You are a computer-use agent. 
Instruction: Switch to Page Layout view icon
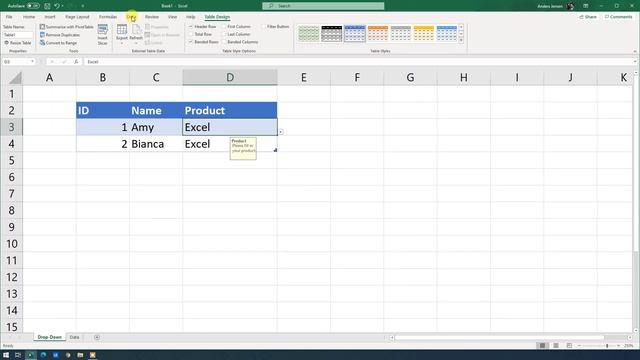(x=556, y=345)
